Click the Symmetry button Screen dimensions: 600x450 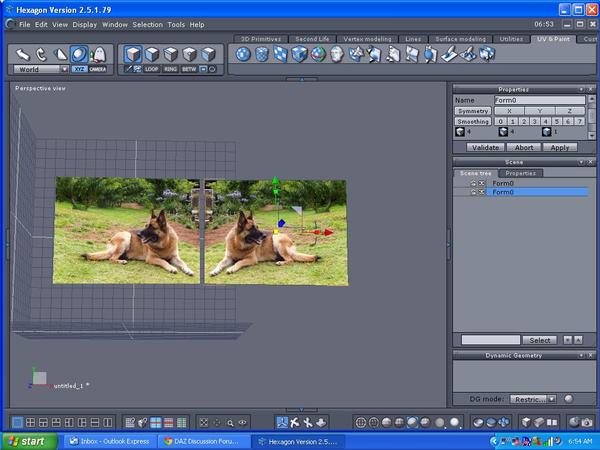(x=473, y=111)
